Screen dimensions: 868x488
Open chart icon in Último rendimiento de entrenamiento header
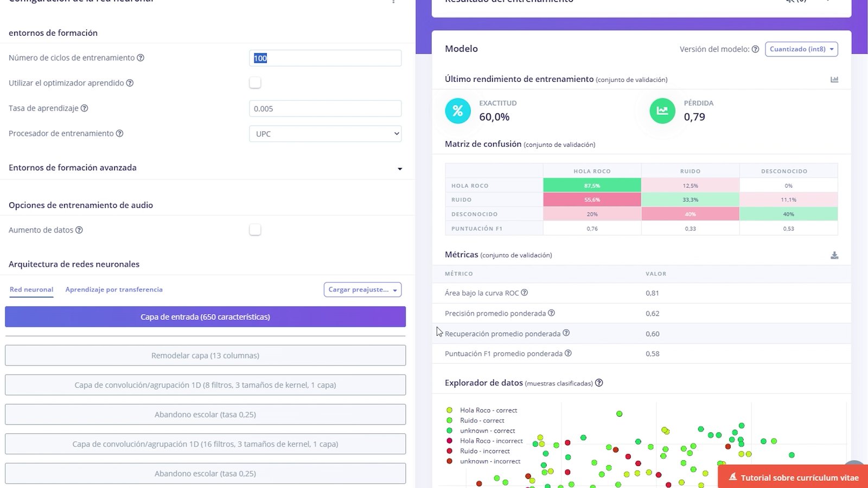point(834,79)
